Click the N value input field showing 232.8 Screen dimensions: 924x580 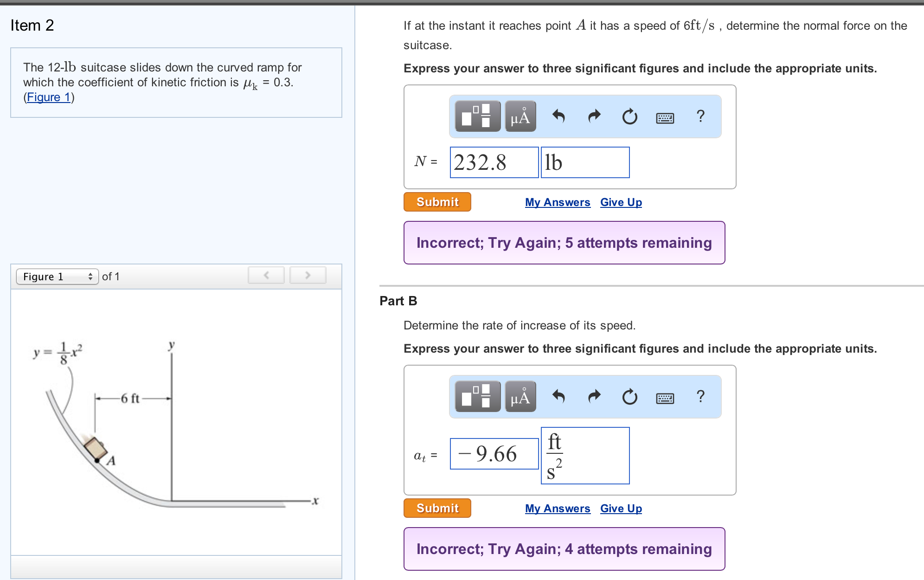pos(494,162)
